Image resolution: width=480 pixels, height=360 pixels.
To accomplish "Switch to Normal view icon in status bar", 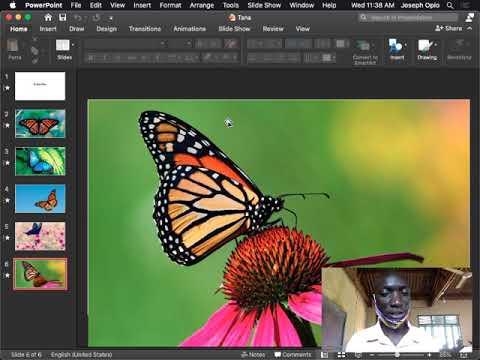I will [x=324, y=355].
